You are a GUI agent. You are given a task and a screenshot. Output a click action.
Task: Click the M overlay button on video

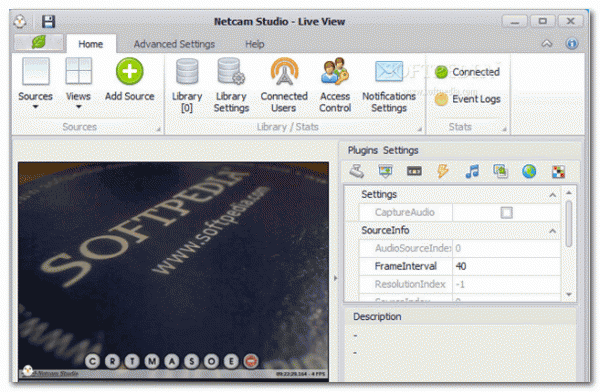tap(152, 361)
